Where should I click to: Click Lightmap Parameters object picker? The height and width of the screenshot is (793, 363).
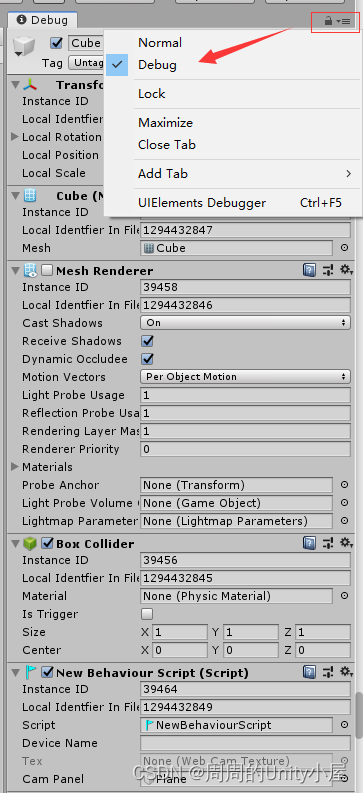(x=345, y=520)
